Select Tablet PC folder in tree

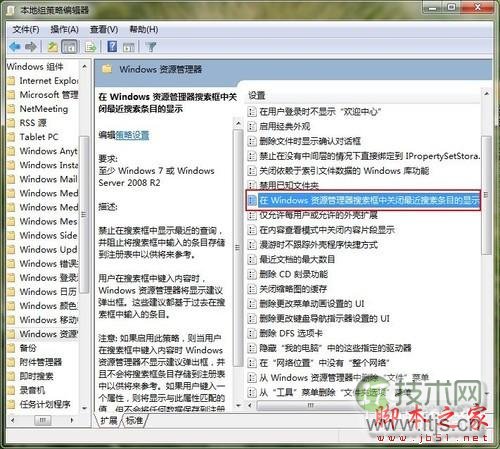click(x=33, y=137)
